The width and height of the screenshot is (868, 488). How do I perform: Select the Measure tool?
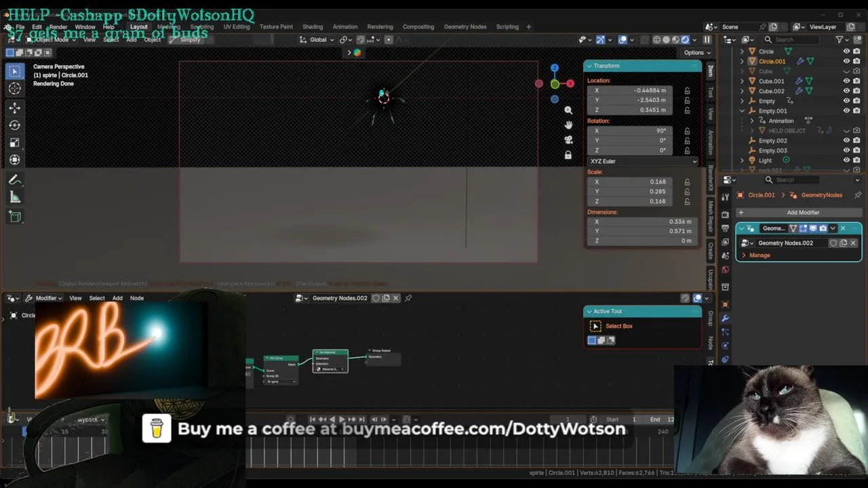pyautogui.click(x=14, y=198)
